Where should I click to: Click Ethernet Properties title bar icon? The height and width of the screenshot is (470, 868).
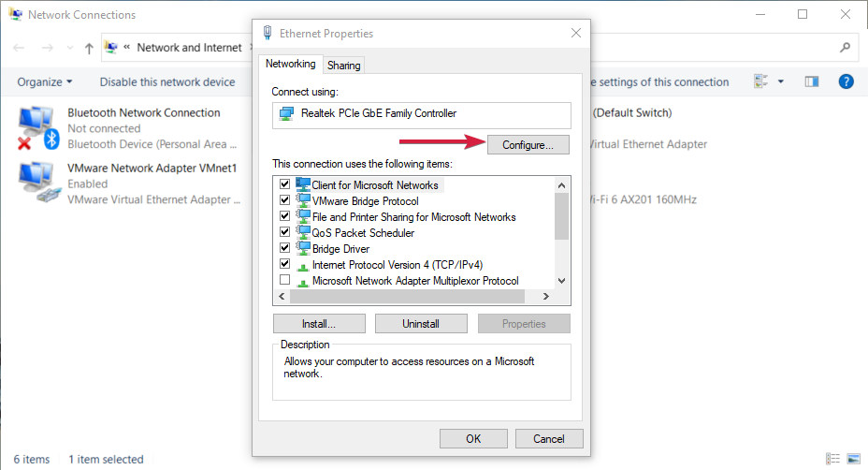click(268, 33)
